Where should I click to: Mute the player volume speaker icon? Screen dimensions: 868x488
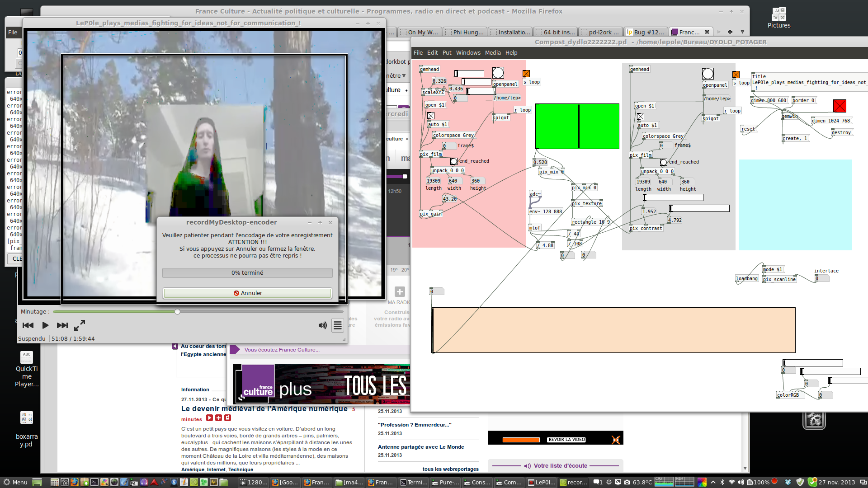pyautogui.click(x=322, y=325)
